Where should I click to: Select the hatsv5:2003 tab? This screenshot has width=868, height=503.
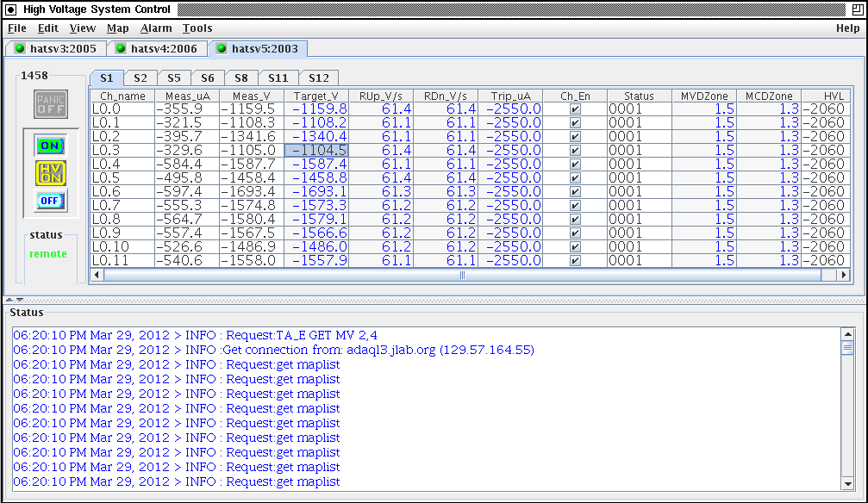click(x=258, y=49)
